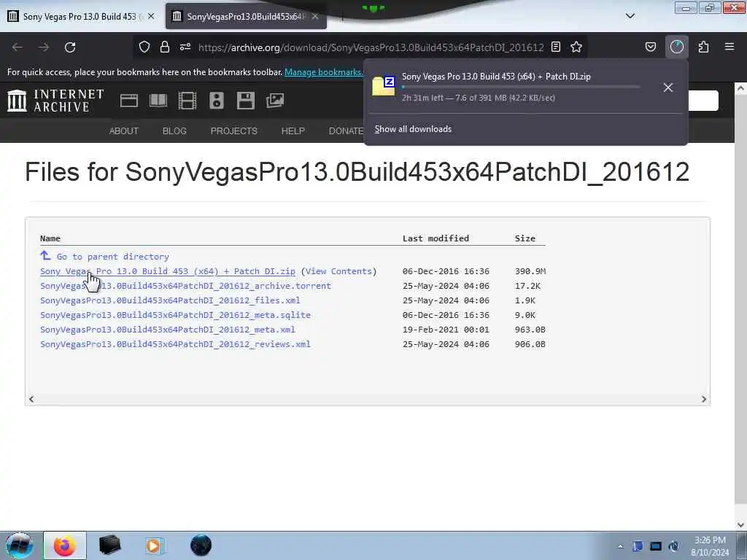Click the zip file icon in downloads panel
This screenshot has height=560, width=747.
tap(384, 86)
